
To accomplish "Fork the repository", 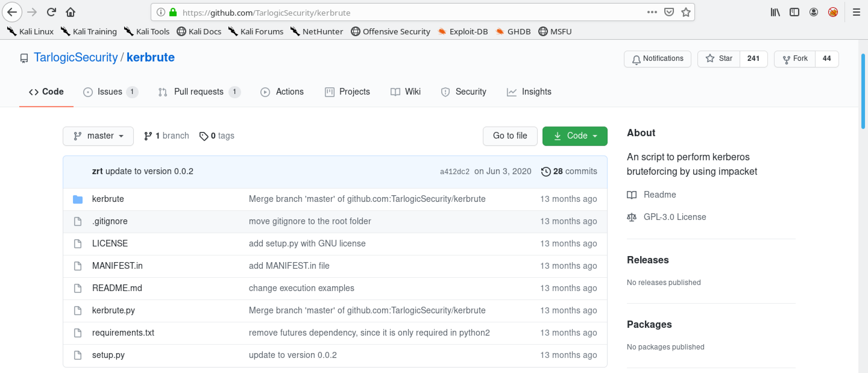I will click(795, 59).
